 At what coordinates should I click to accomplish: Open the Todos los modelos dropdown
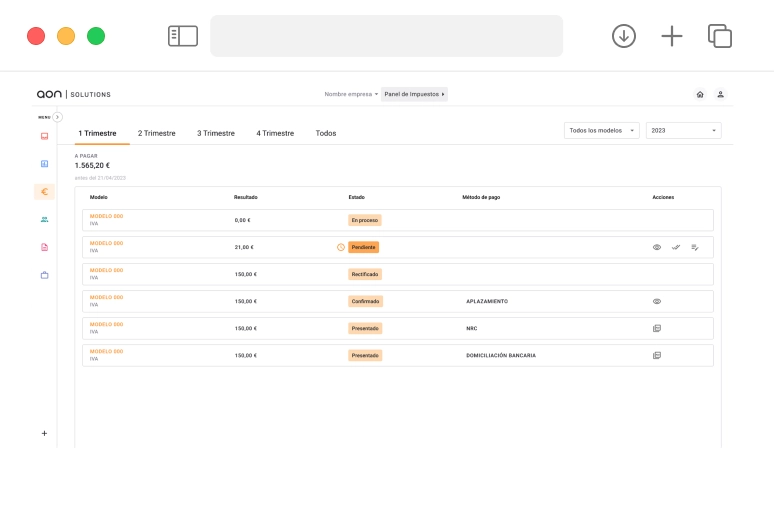click(602, 131)
